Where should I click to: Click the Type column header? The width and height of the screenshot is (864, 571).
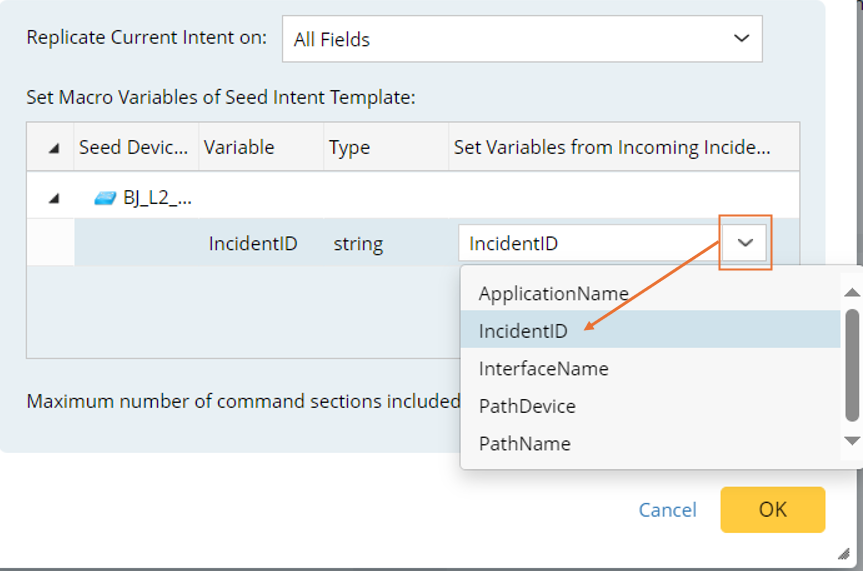[x=349, y=147]
